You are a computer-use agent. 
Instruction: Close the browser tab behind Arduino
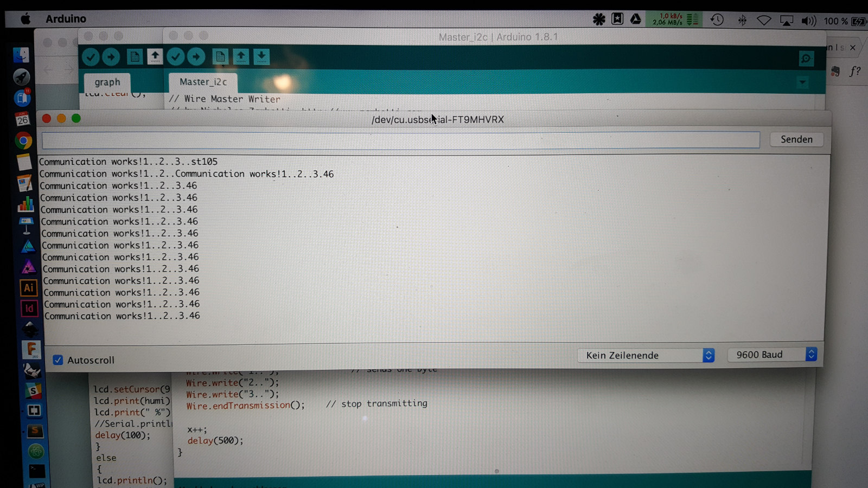[853, 48]
